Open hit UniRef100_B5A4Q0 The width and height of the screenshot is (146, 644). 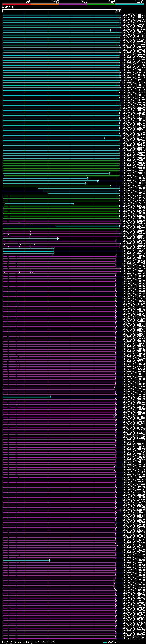coord(134,221)
